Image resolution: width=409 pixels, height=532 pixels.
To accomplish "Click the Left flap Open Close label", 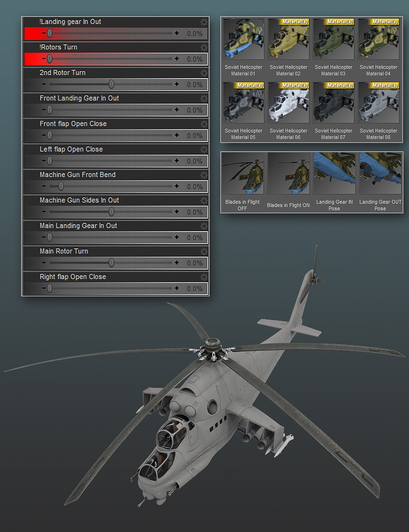I will tap(71, 149).
